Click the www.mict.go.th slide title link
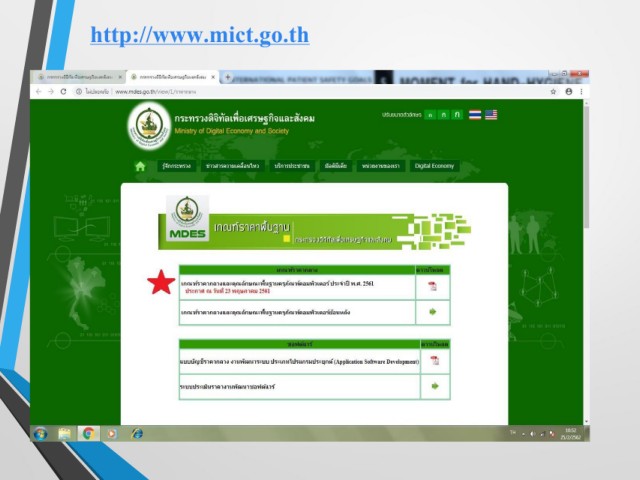Viewport: 640px width, 480px height. click(199, 36)
